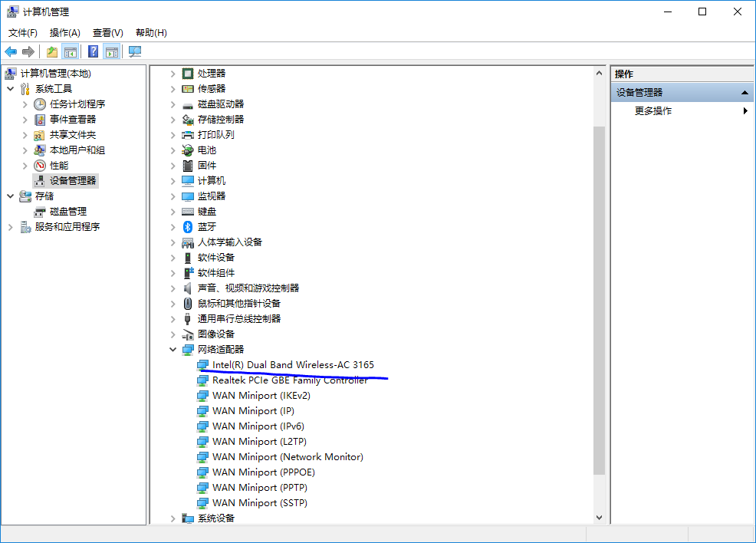
Task: Open the 操作(A) menu
Action: (64, 33)
